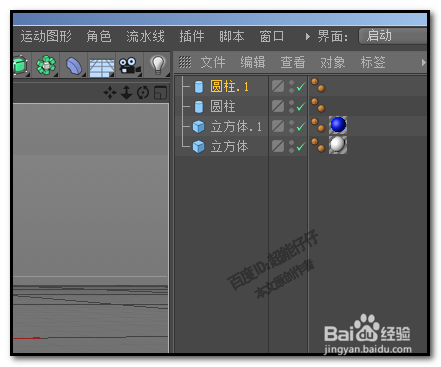The width and height of the screenshot is (441, 367).
Task: Click the cylinder icon of 圆柱
Action: coord(199,107)
